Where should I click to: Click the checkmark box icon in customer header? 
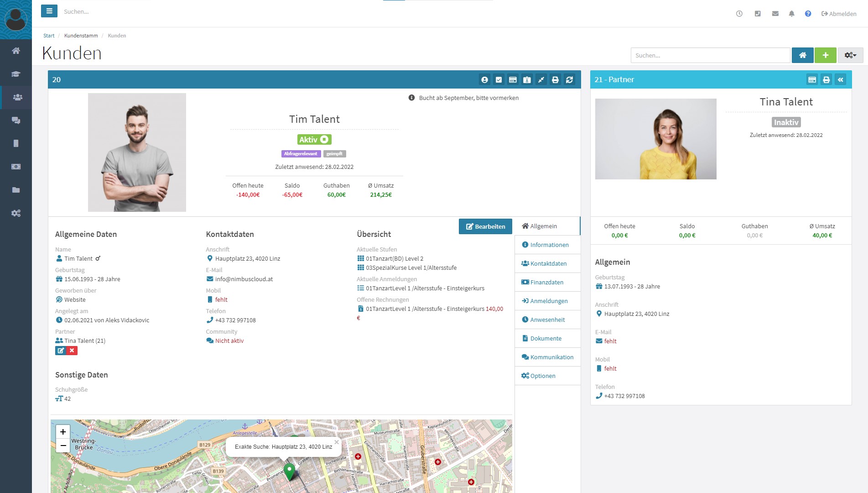tap(499, 80)
